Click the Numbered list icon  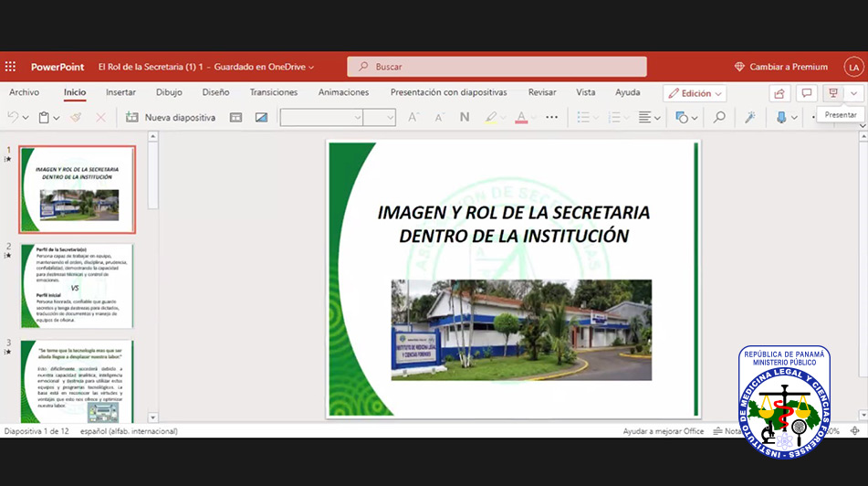[614, 117]
